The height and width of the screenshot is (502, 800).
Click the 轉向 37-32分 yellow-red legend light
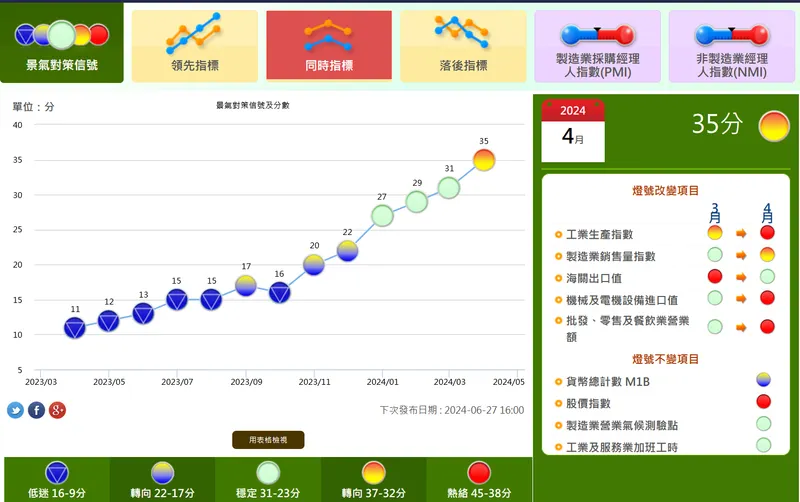373,473
